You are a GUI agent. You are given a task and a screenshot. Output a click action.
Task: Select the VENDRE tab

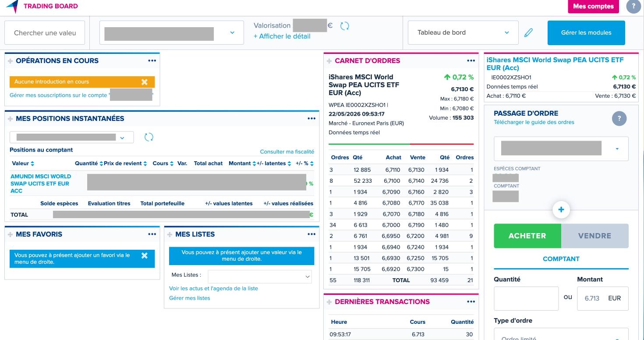595,236
